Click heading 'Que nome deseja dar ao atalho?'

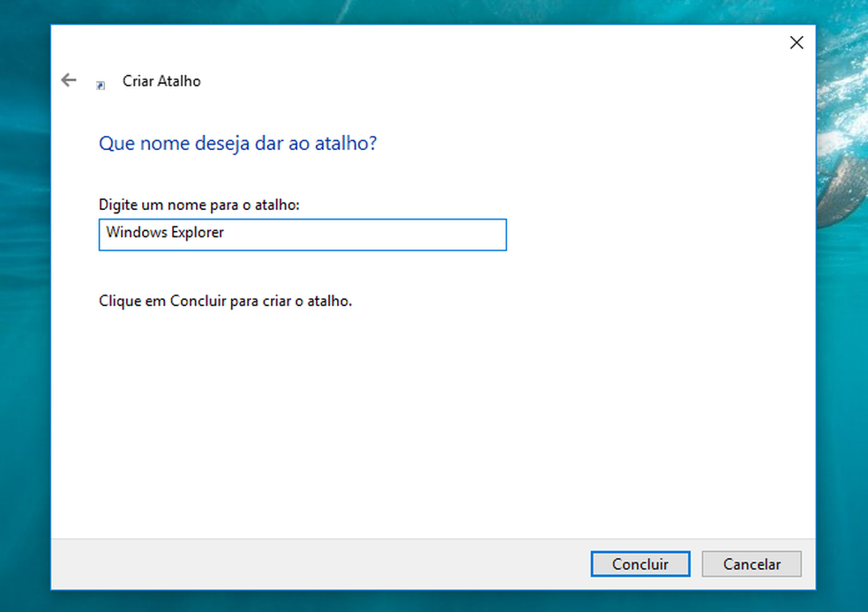click(x=237, y=143)
